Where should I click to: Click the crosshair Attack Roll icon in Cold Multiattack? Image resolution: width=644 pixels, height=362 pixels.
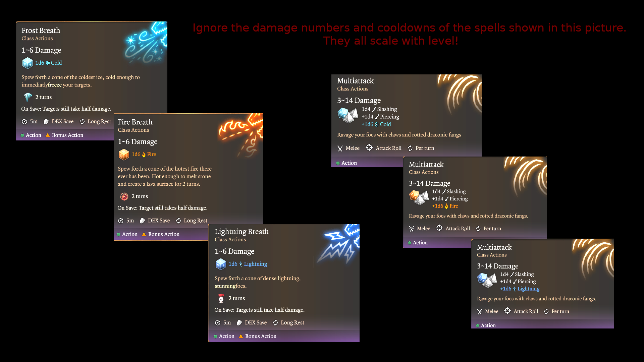(x=369, y=147)
